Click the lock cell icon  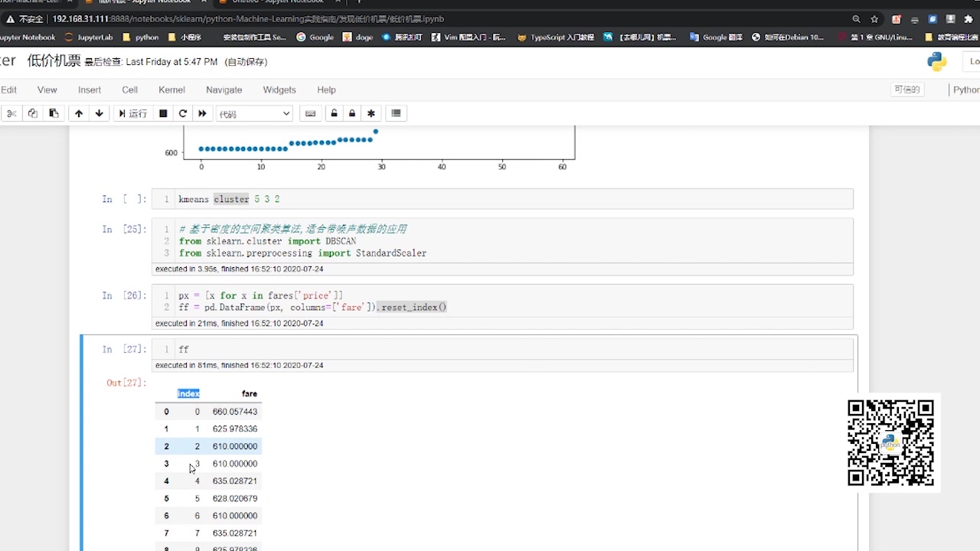click(352, 113)
